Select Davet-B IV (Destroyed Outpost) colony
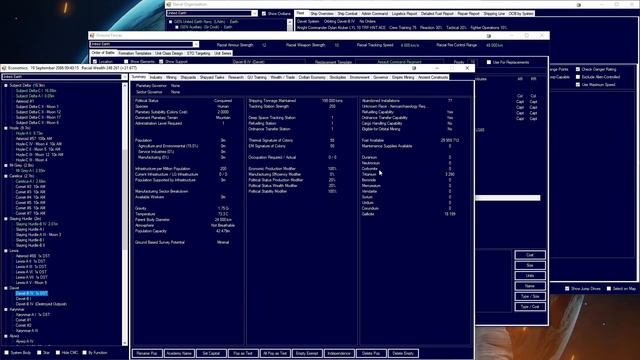 pos(41,304)
